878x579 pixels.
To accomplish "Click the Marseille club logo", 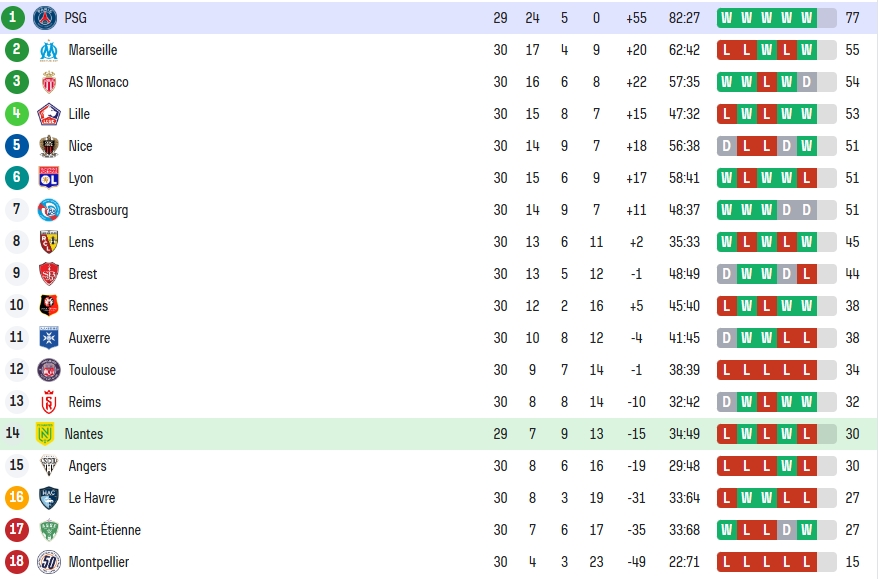I will (x=49, y=50).
